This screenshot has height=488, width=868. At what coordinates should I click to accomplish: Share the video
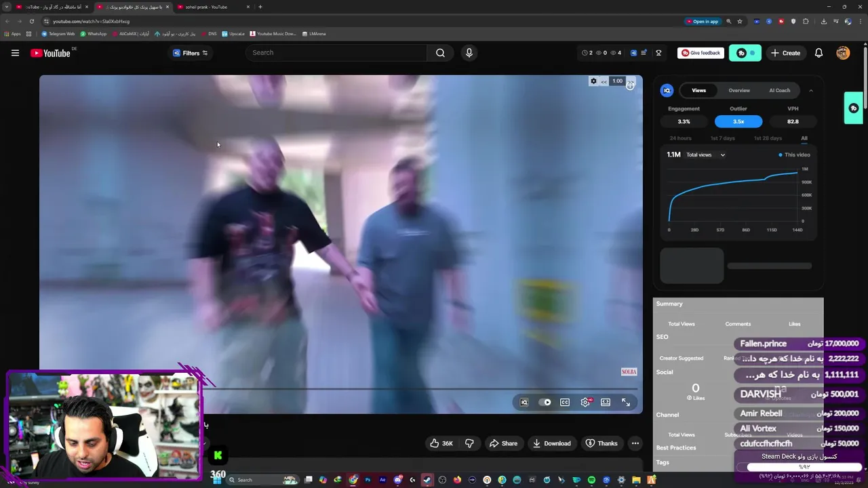(503, 443)
